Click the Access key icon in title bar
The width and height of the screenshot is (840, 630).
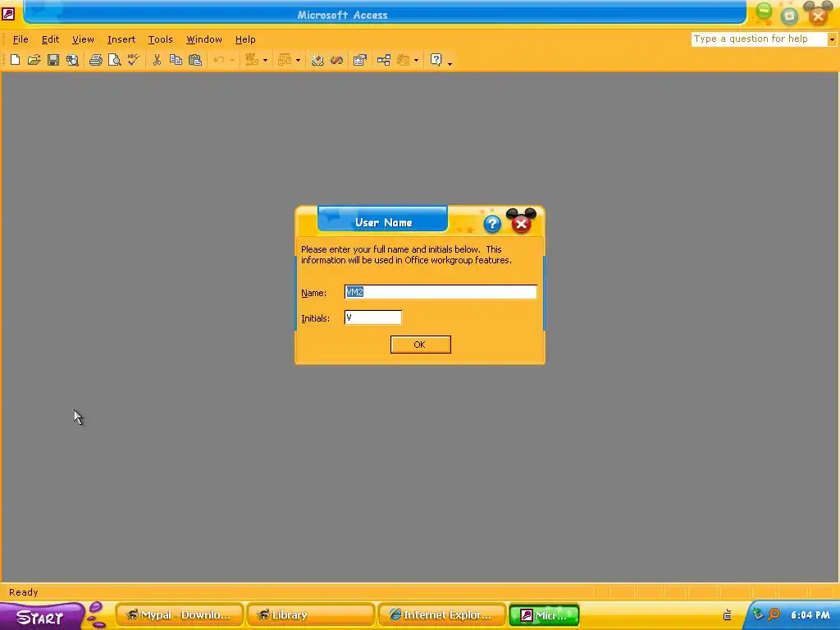[x=8, y=13]
